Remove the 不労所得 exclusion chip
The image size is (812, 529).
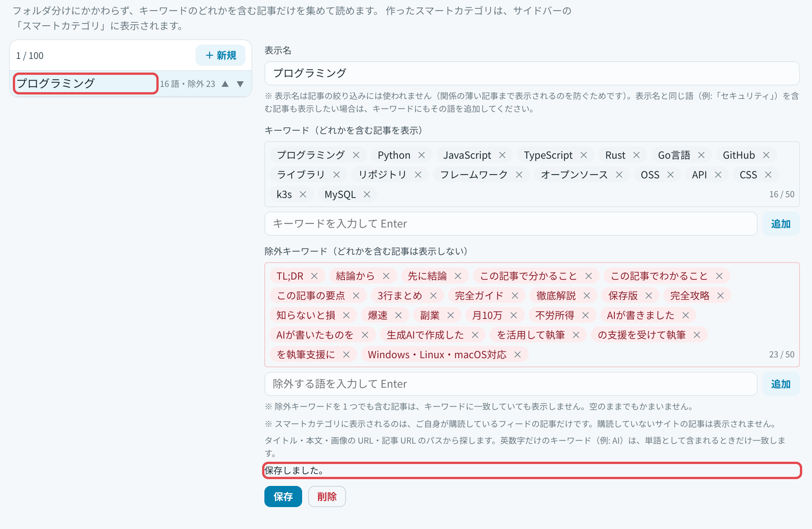(x=585, y=316)
